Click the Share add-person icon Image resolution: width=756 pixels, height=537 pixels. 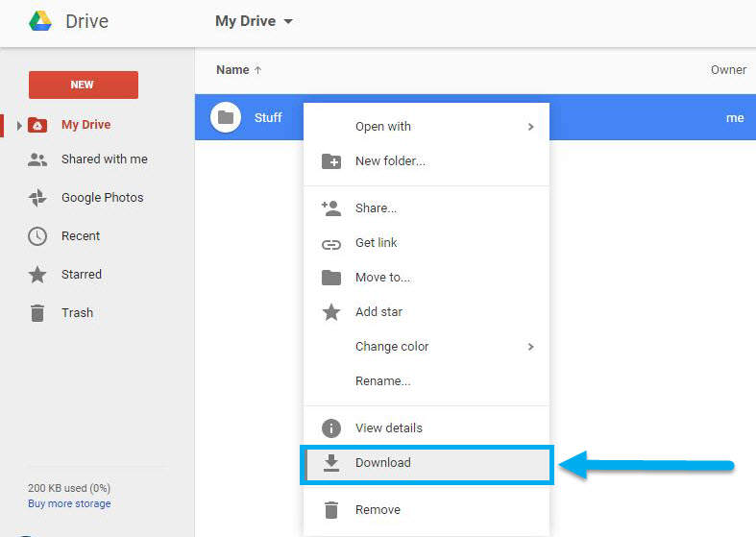point(331,208)
